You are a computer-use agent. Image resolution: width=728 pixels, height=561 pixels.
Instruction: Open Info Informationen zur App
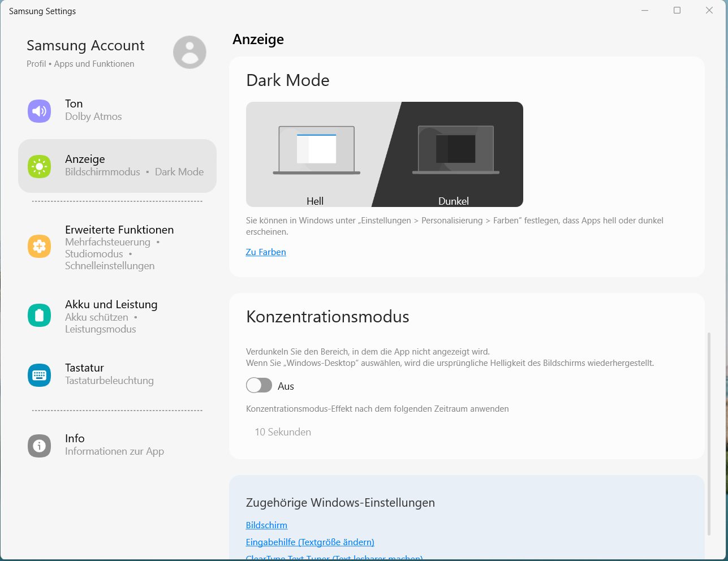tap(117, 445)
